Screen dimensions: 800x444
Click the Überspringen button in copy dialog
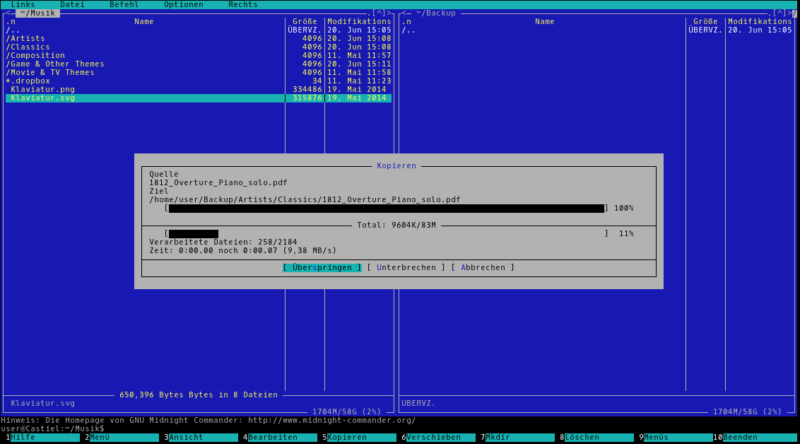coord(321,267)
